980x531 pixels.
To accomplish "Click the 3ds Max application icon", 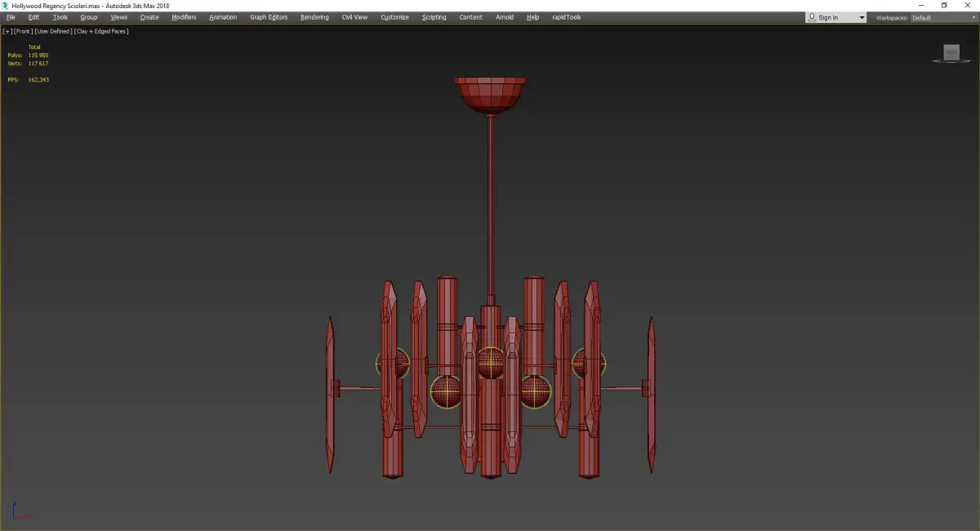I will pyautogui.click(x=5, y=5).
